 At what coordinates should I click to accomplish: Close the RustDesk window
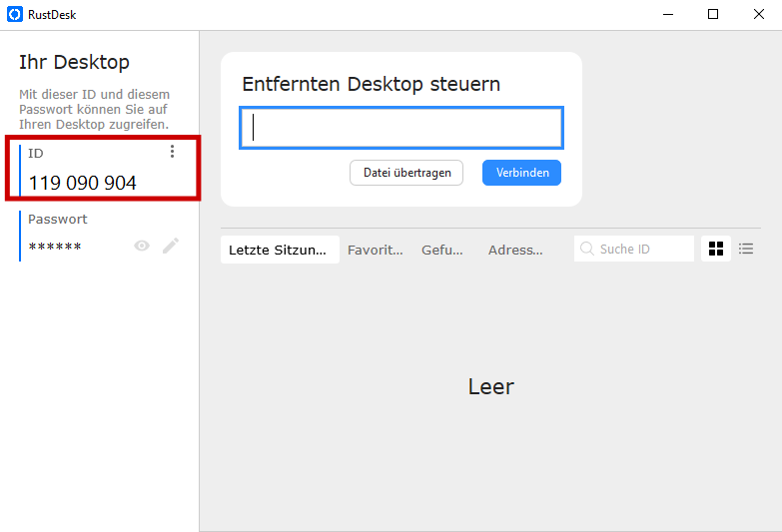pyautogui.click(x=759, y=14)
